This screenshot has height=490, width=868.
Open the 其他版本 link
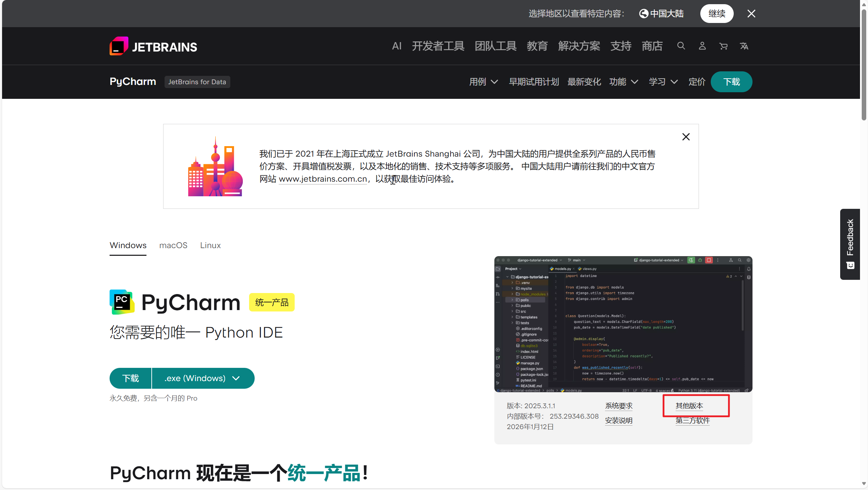[689, 406]
